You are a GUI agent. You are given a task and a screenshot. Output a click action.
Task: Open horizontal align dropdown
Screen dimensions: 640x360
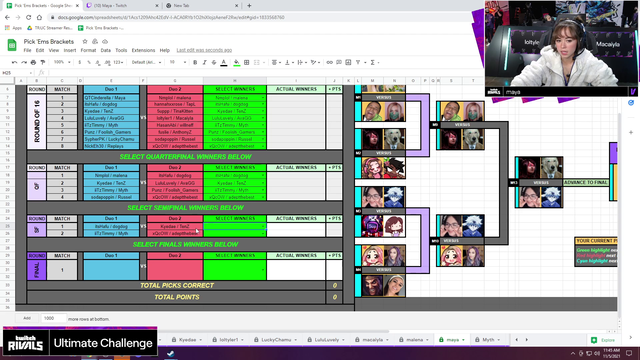pyautogui.click(x=276, y=62)
